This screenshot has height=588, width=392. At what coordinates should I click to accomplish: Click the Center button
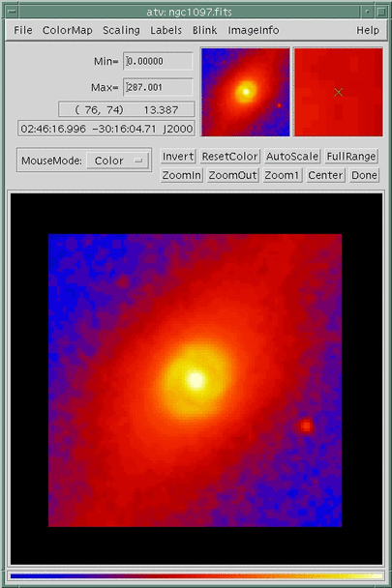[325, 175]
